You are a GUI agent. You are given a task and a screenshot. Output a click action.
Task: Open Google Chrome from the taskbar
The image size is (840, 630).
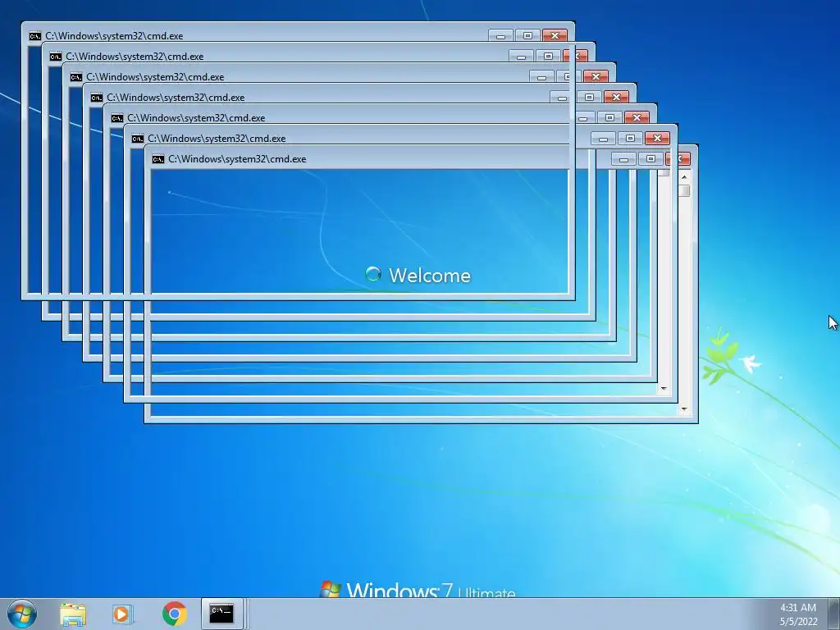click(175, 614)
